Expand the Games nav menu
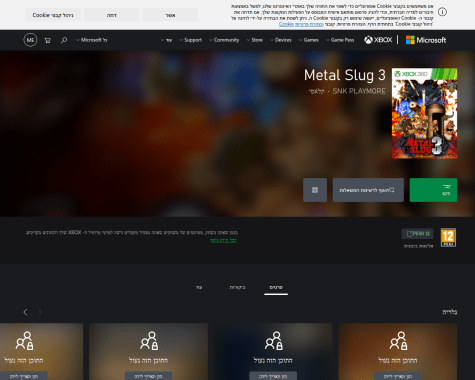 click(309, 40)
